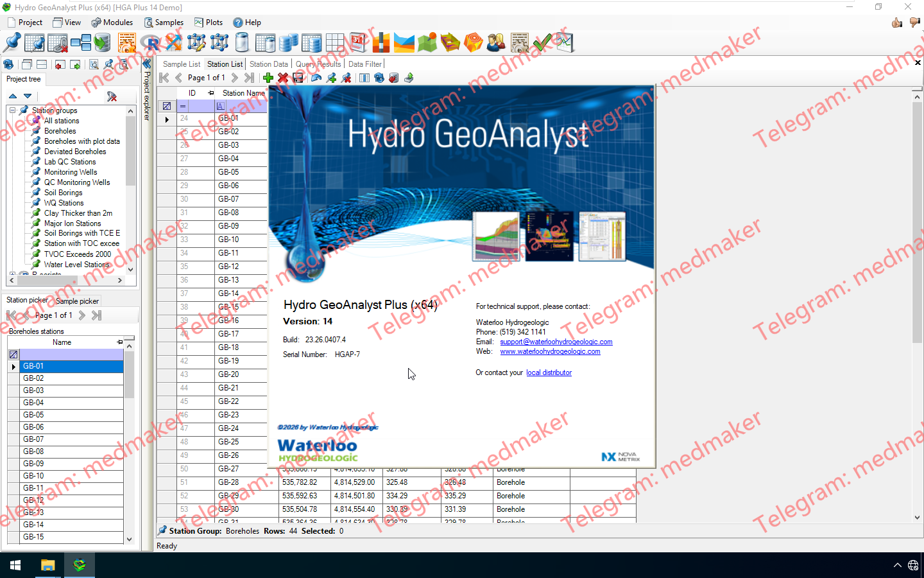Click the 3D cube with pencil icon
This screenshot has width=924, height=578.
pos(196,43)
